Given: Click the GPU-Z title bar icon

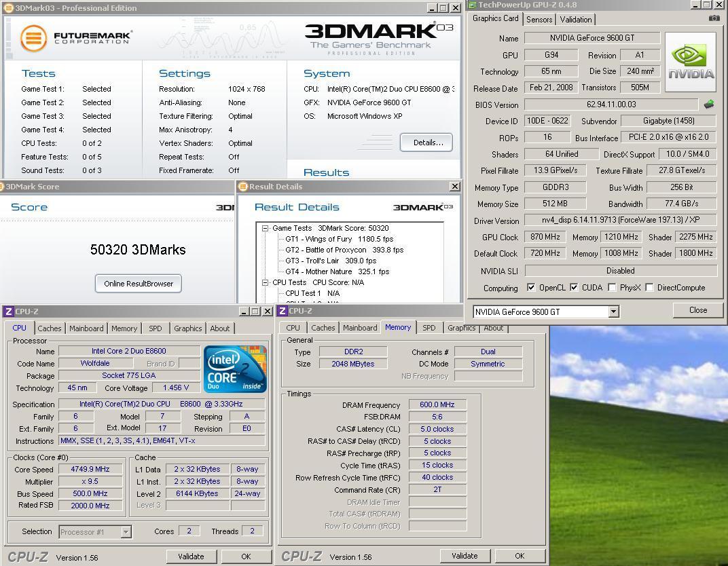Looking at the screenshot, I should tap(472, 5).
